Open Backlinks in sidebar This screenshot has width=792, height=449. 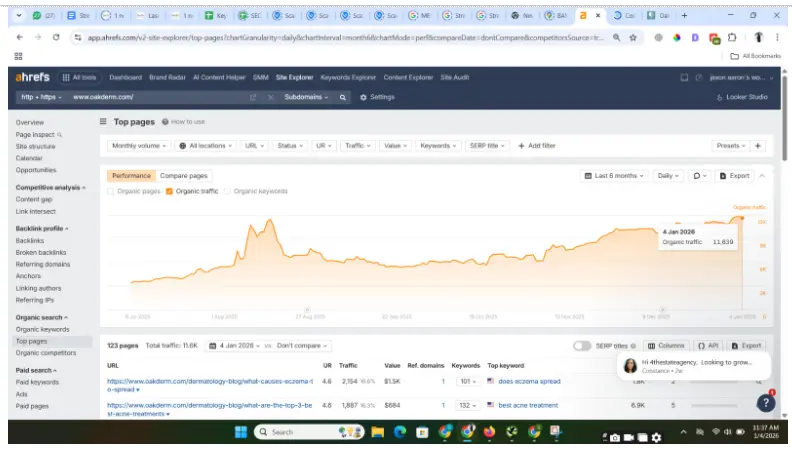(30, 240)
